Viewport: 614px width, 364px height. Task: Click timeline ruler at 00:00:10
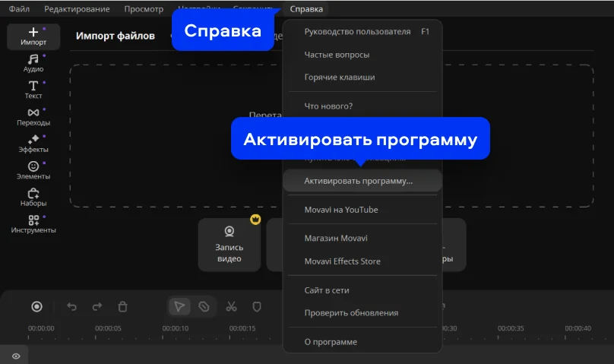coord(176,328)
